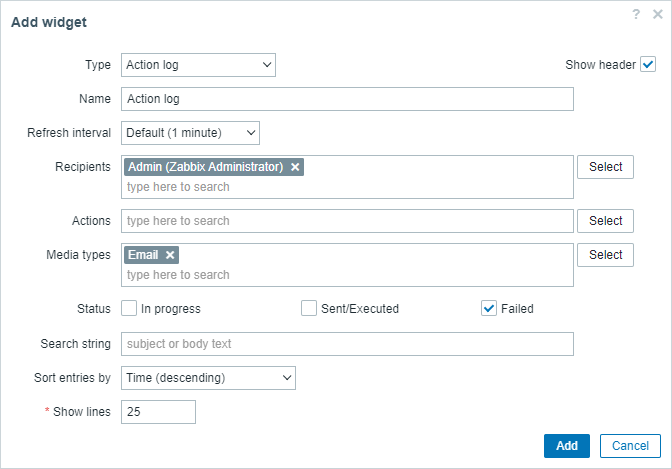Enable the In progress status checkbox
The width and height of the screenshot is (672, 469).
click(129, 308)
